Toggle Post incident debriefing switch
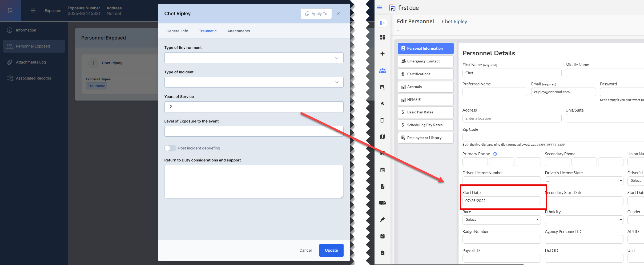Image resolution: width=644 pixels, height=265 pixels. 170,148
